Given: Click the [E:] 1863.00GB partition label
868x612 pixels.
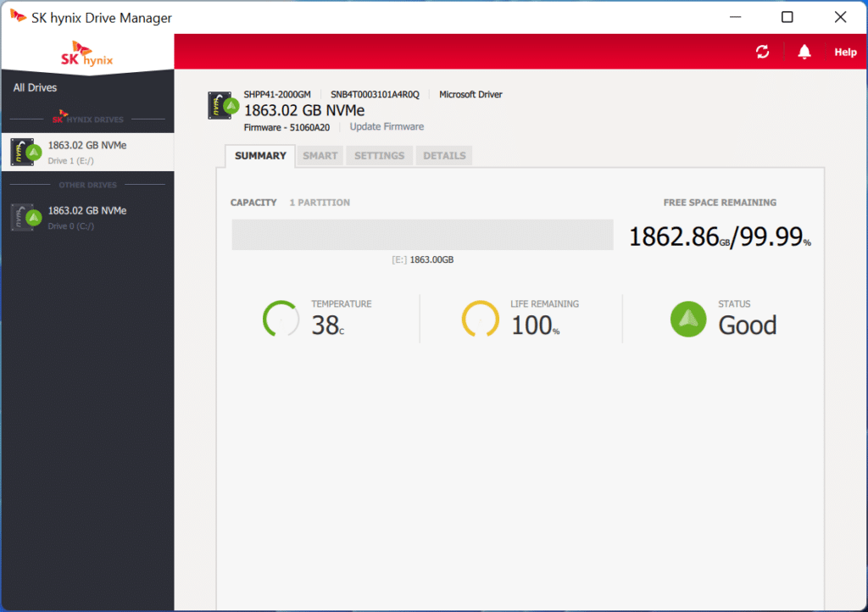Looking at the screenshot, I should coord(422,260).
